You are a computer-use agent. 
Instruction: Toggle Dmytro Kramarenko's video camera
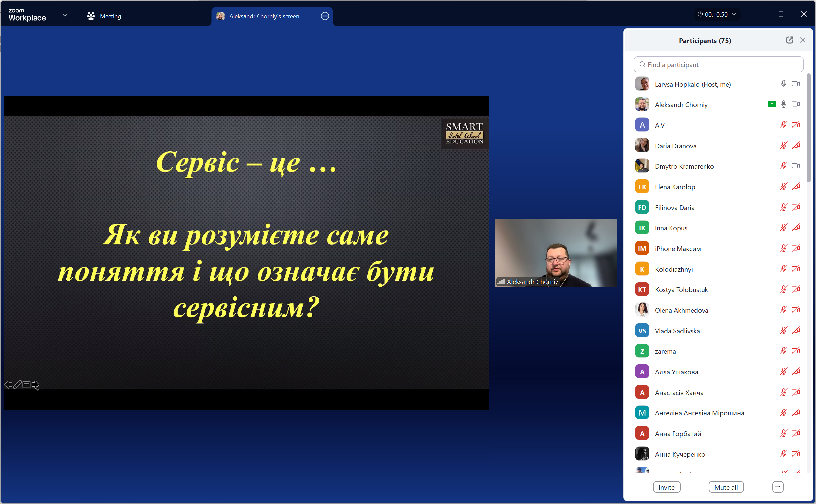(796, 166)
